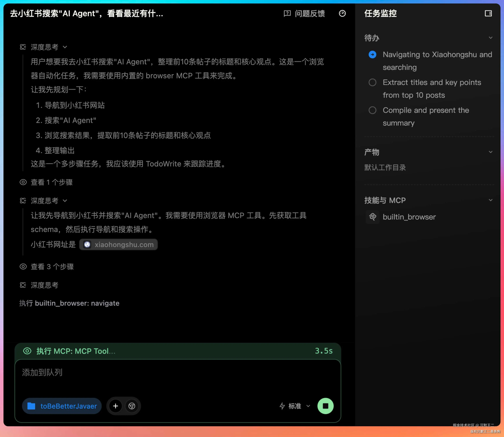
Task: Select the toBeBetterJavaer folder chip
Action: point(62,406)
